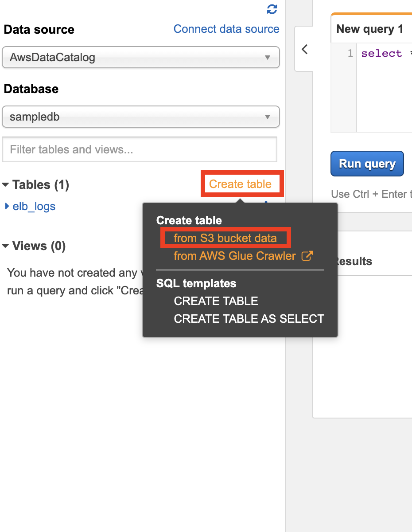Screen dimensions: 412x532
Task: Click the external link icon beside Glue Crawler
Action: click(x=307, y=256)
